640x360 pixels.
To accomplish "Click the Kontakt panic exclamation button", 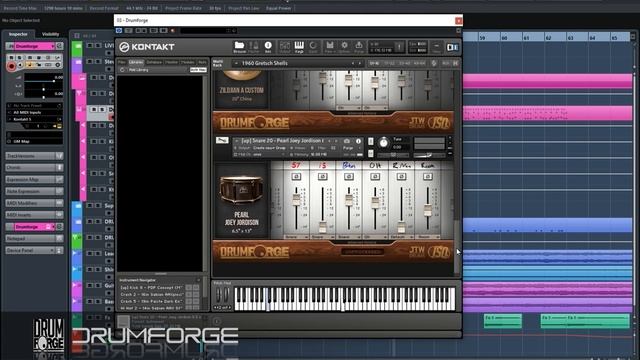I will click(400, 47).
